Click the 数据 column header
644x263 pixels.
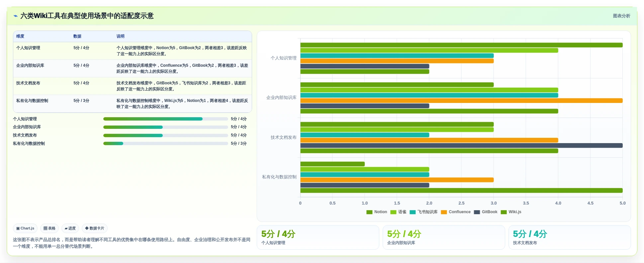pyautogui.click(x=77, y=37)
